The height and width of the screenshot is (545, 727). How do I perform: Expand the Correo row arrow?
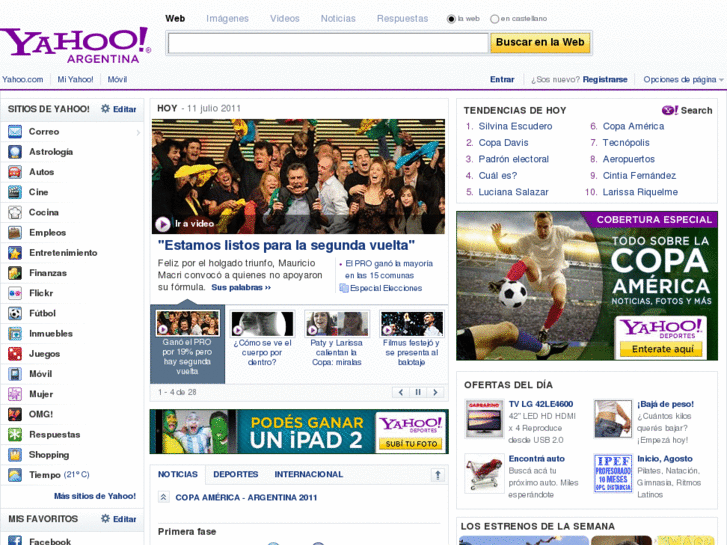[x=138, y=133]
